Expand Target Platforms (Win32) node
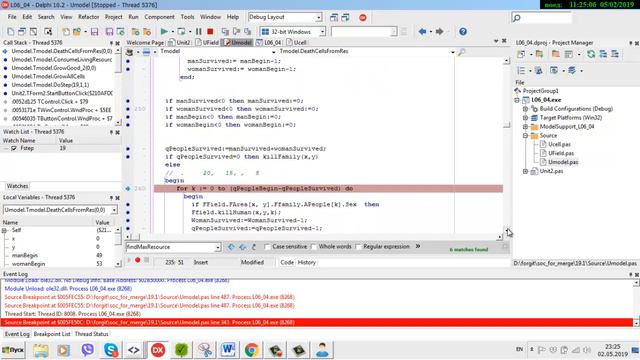Image resolution: width=640 pixels, height=360 pixels. 525,118
